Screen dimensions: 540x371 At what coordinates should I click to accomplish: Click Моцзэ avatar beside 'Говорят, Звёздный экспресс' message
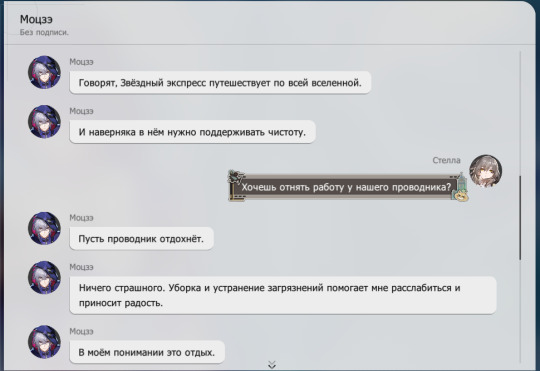[x=44, y=72]
